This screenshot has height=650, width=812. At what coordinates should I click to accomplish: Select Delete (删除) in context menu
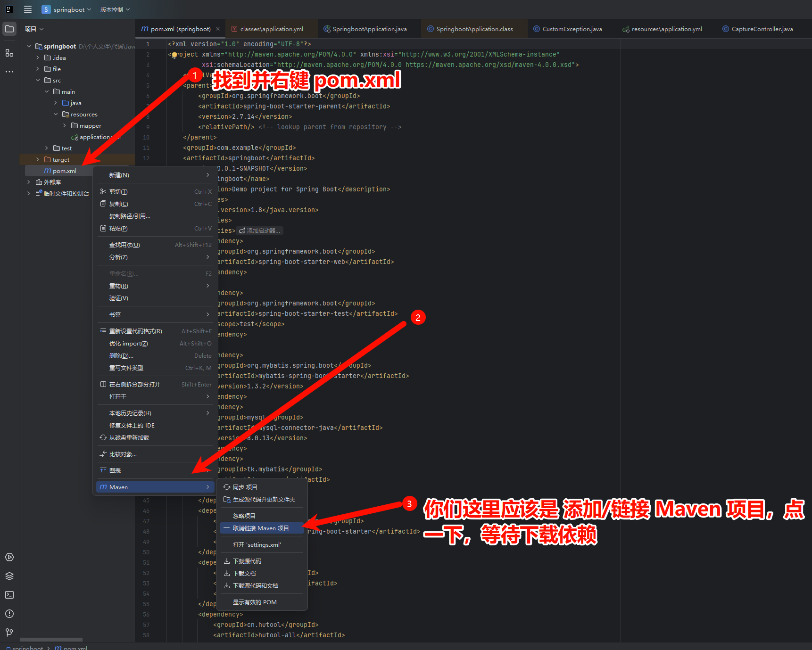156,355
